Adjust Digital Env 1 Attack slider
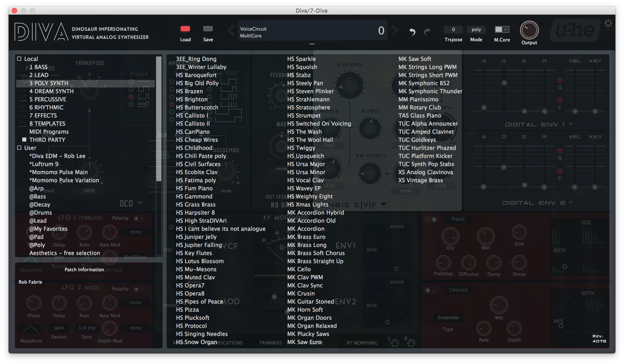Viewport: 624px width, 364px height. pos(484,108)
